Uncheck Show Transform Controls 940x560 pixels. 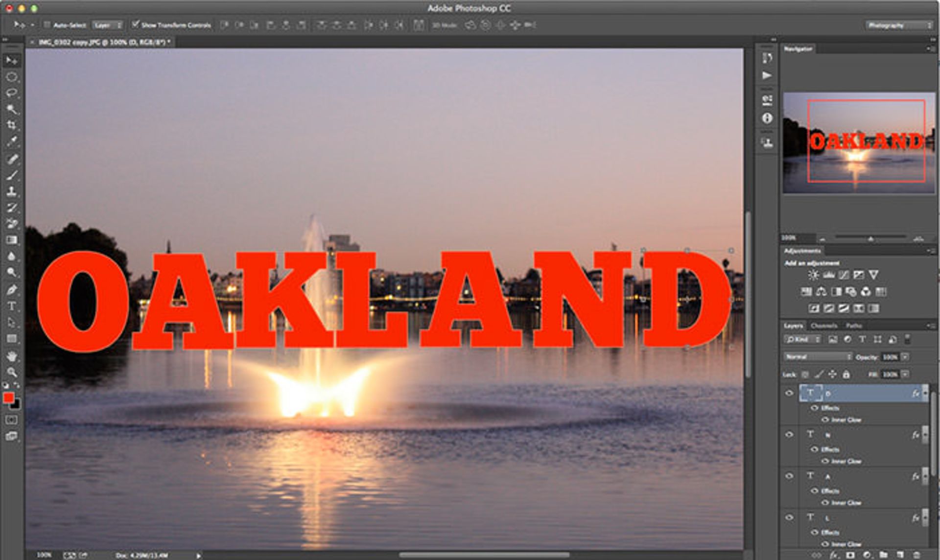136,24
